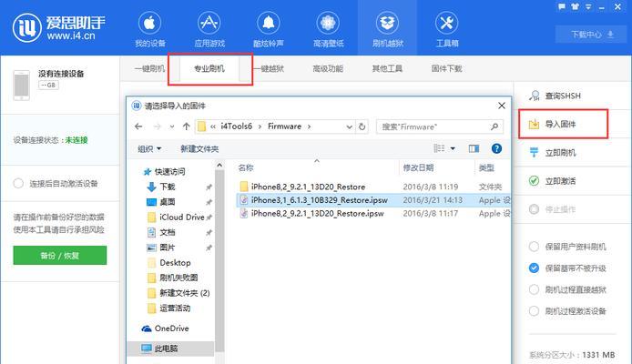Go back in file dialog
Screen dimensions: 632x364
[x=138, y=126]
